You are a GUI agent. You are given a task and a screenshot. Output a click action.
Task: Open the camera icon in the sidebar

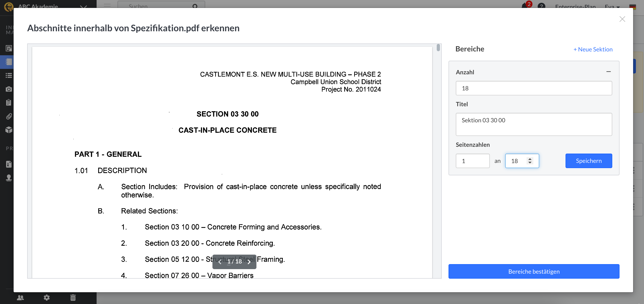point(9,89)
